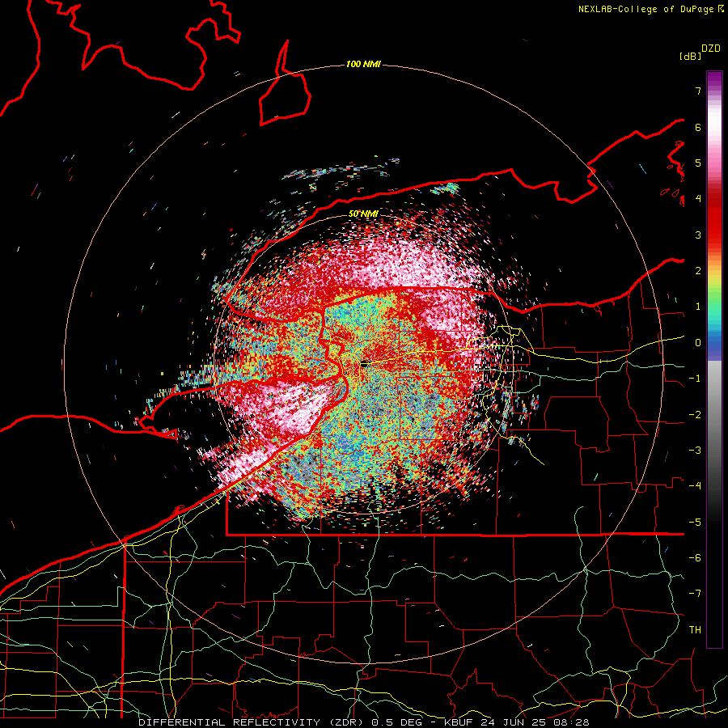Click the 6 value on color scale
The image size is (728, 728).
click(x=698, y=127)
